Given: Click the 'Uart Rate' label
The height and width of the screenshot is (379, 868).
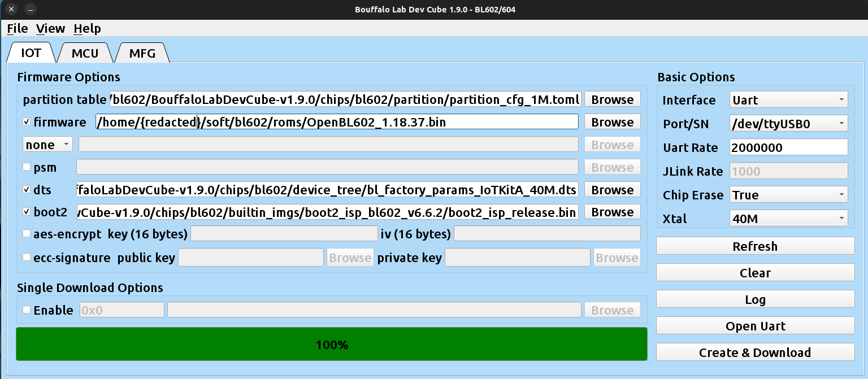Looking at the screenshot, I should point(690,148).
